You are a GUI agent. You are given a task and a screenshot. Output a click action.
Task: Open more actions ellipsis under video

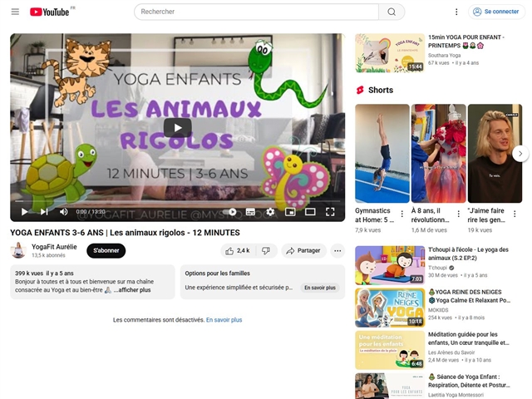[x=337, y=251]
